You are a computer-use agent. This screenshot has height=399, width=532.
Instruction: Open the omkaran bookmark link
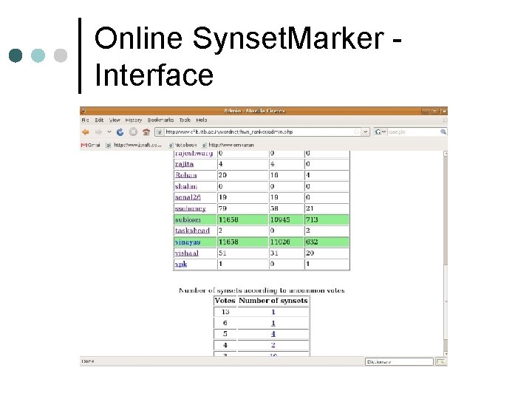click(x=228, y=145)
